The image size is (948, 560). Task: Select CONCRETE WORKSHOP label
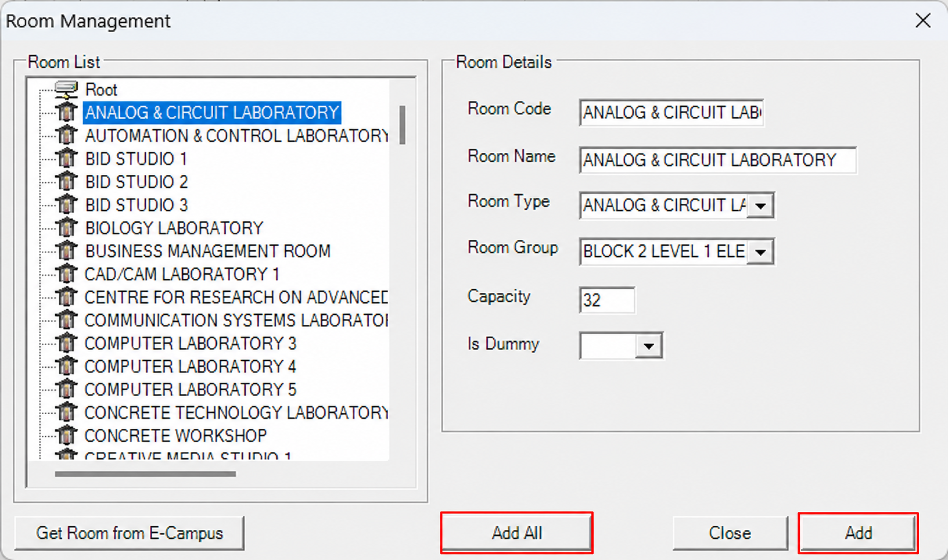(176, 436)
